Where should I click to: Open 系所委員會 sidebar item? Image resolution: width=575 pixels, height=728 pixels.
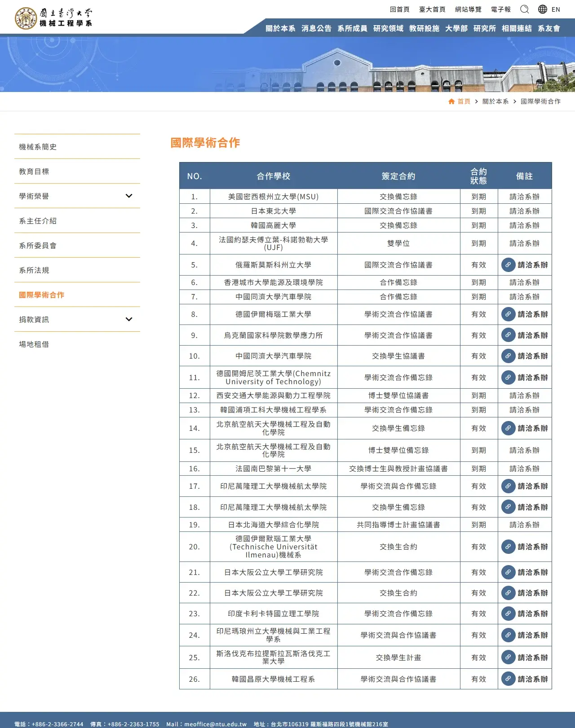(x=77, y=245)
